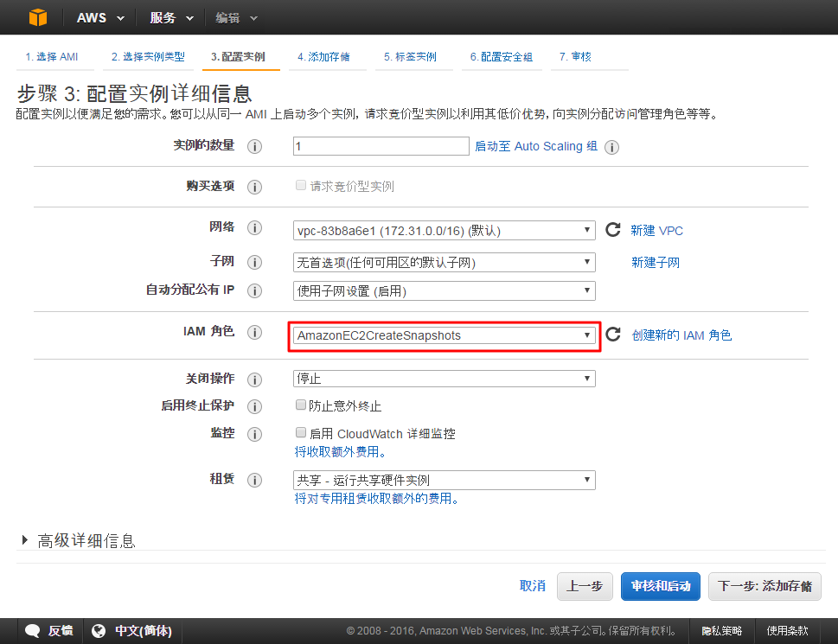838x644 pixels.
Task: Open 使用条款 footer link
Action: [787, 631]
